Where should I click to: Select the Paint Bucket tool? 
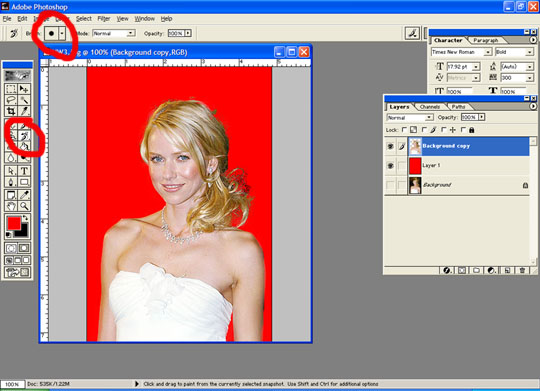click(x=24, y=147)
